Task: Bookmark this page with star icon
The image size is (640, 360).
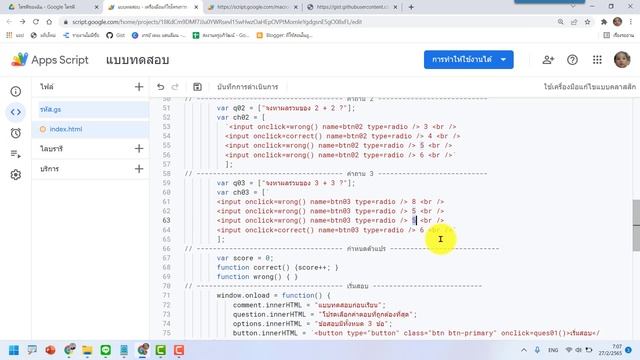Action: coord(587,22)
